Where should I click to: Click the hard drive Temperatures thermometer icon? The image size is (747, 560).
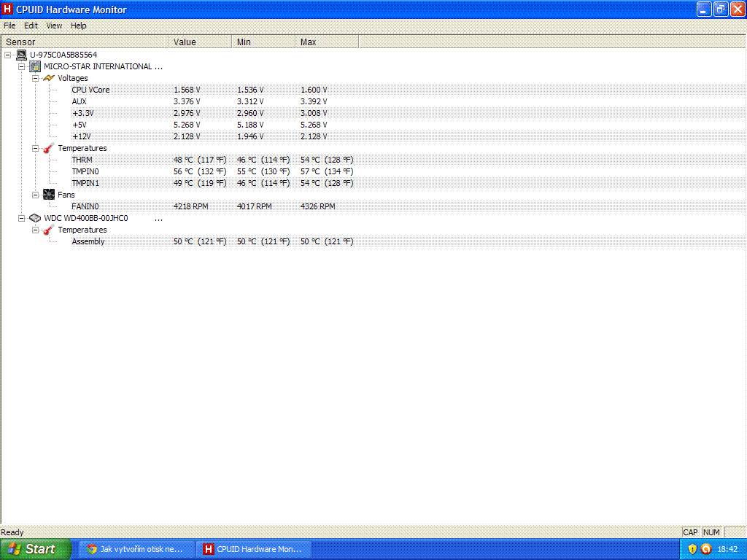pos(49,230)
